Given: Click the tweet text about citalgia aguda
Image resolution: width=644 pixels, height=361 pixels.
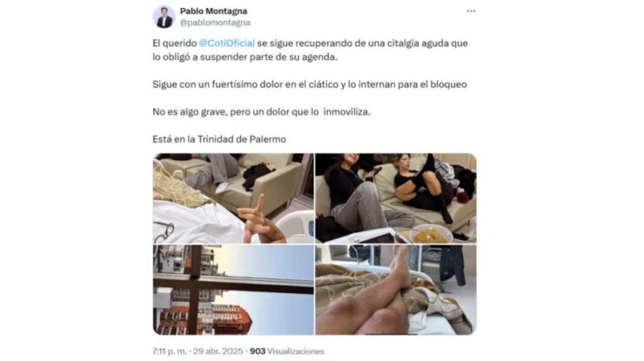Looking at the screenshot, I should [310, 50].
